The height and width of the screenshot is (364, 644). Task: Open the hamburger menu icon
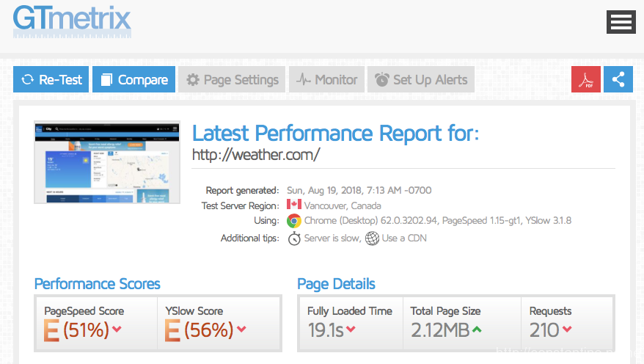(621, 22)
